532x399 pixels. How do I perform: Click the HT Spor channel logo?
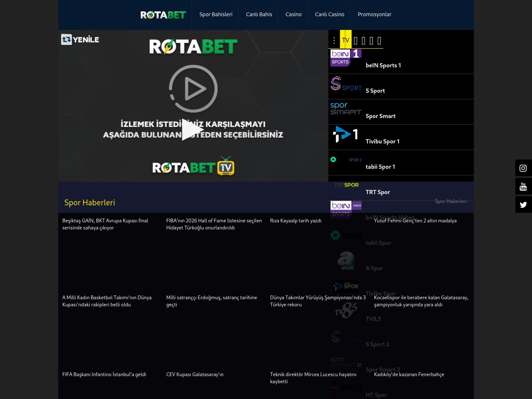tap(346, 388)
